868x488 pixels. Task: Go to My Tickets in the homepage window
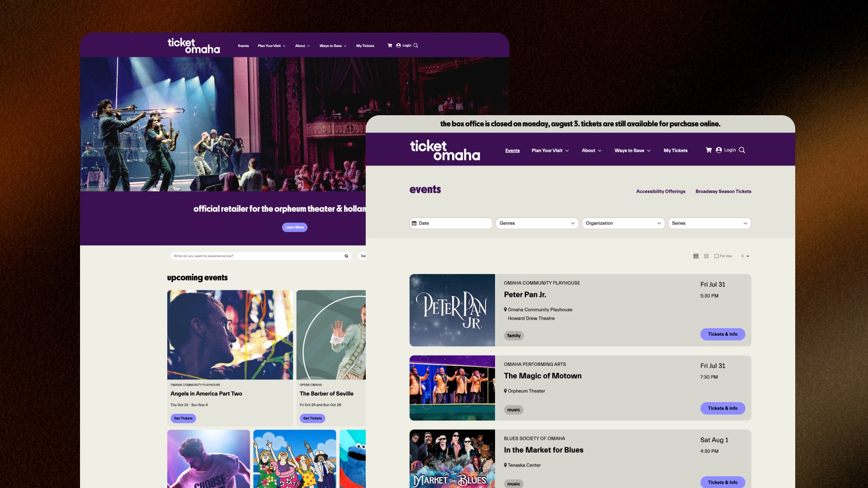click(365, 46)
